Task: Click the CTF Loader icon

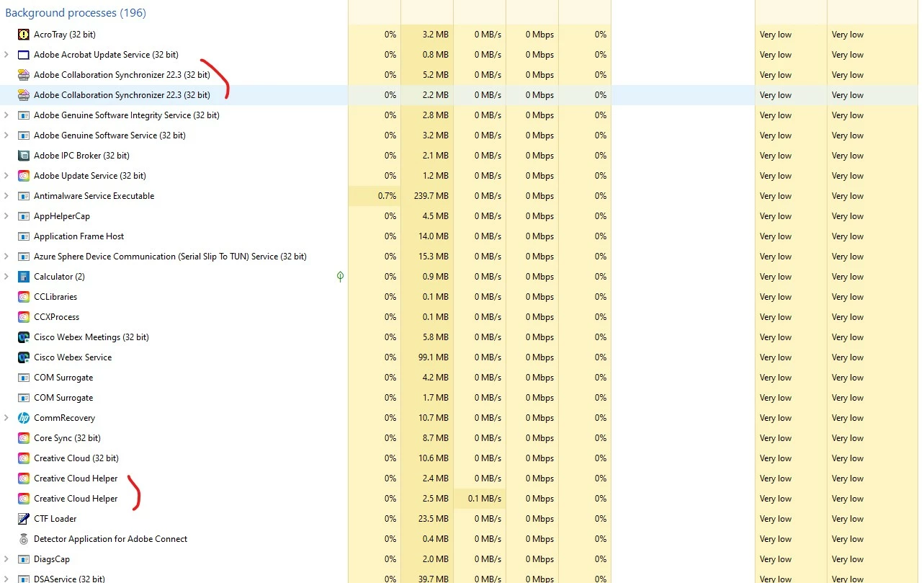Action: 23,519
